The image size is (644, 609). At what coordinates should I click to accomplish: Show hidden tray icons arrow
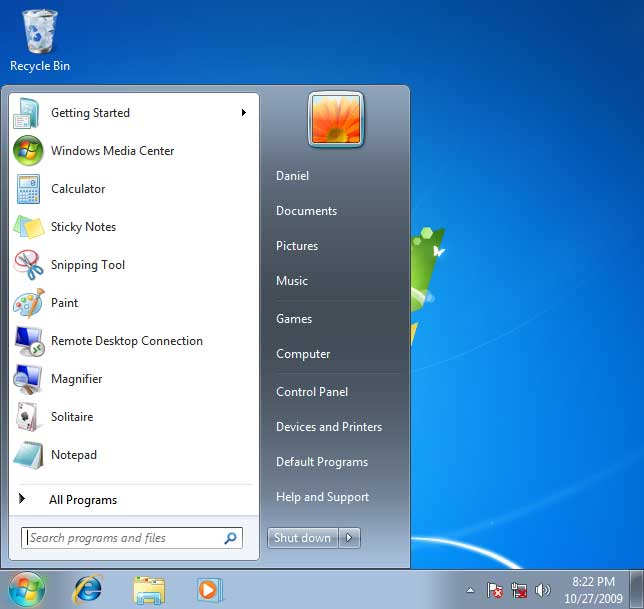point(471,591)
